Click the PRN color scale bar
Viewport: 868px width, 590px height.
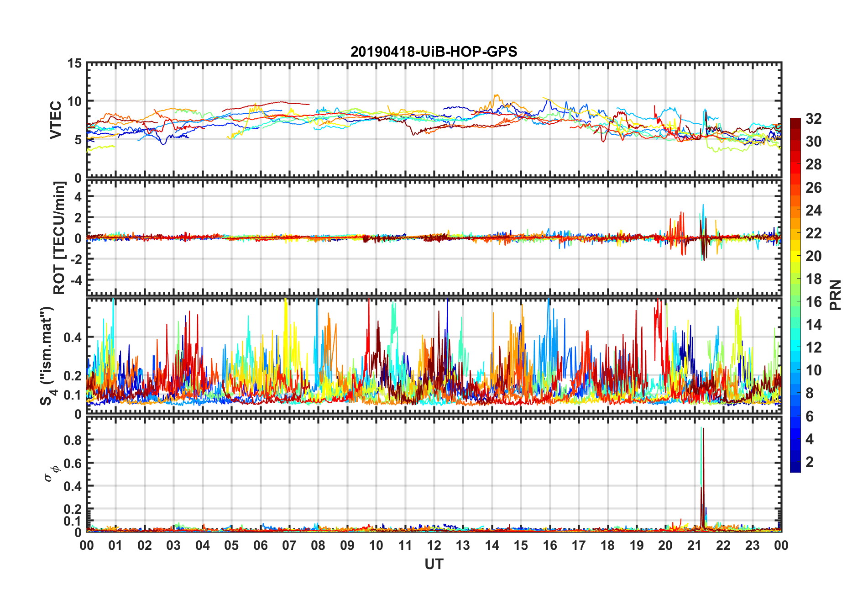click(x=795, y=295)
